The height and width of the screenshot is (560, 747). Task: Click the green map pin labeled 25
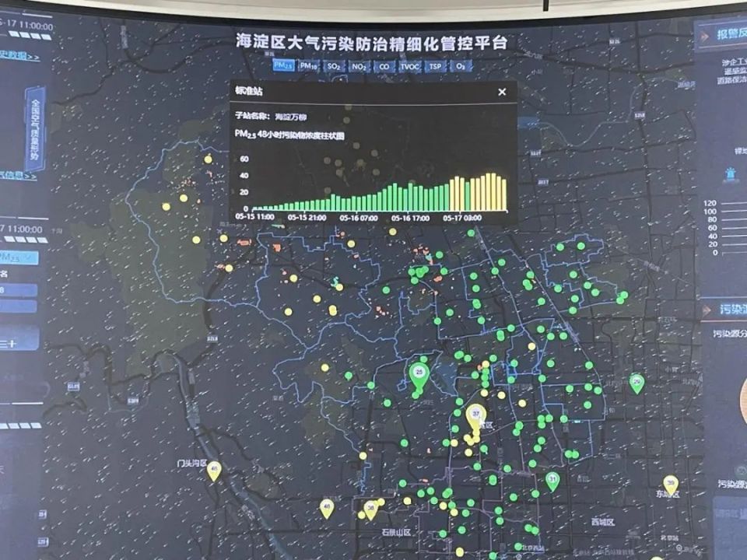tap(419, 375)
